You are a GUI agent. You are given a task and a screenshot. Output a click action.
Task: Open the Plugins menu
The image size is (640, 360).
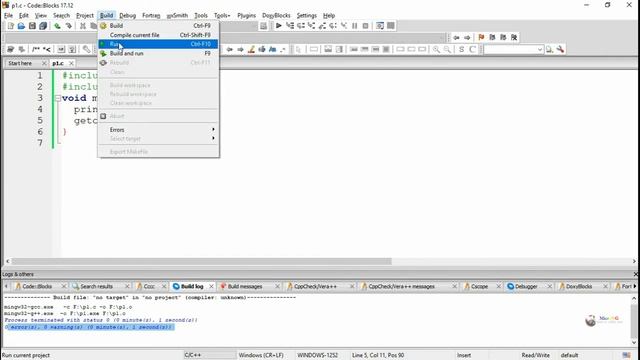point(247,16)
